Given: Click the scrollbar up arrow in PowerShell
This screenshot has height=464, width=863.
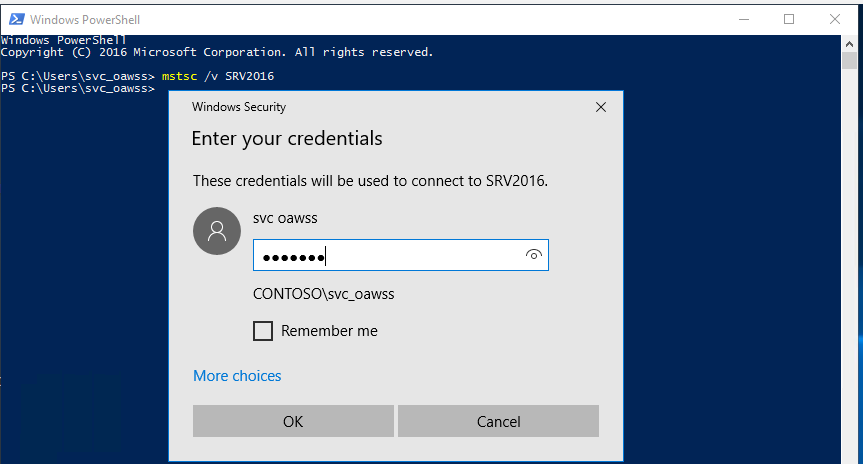Looking at the screenshot, I should (852, 47).
